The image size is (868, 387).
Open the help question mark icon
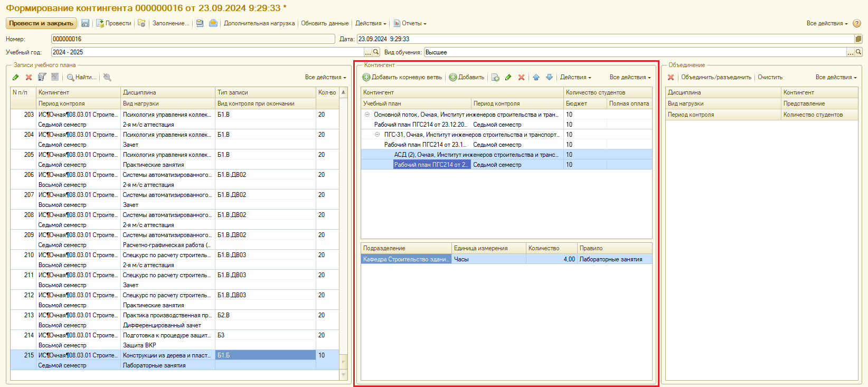pyautogui.click(x=857, y=23)
